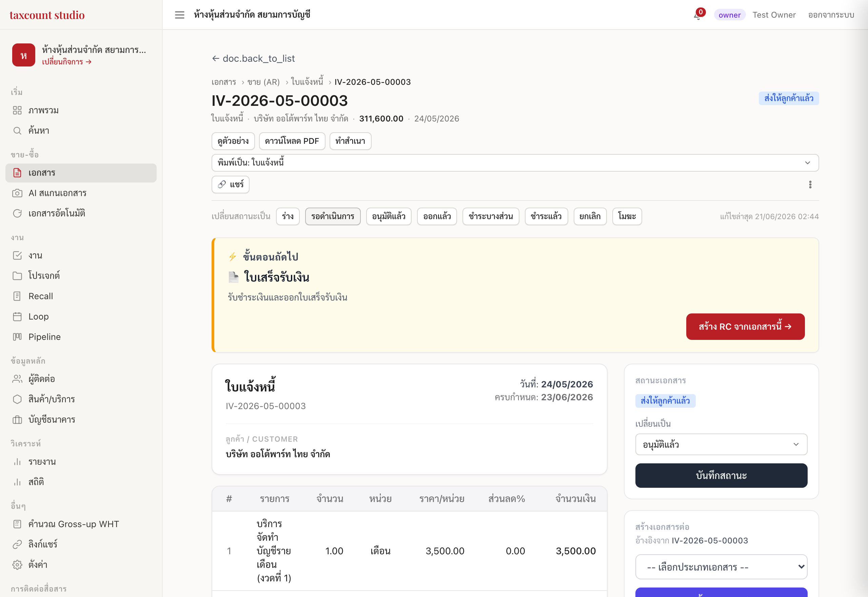
Task: Open โปรเจกต์ in the sidebar
Action: 81,276
